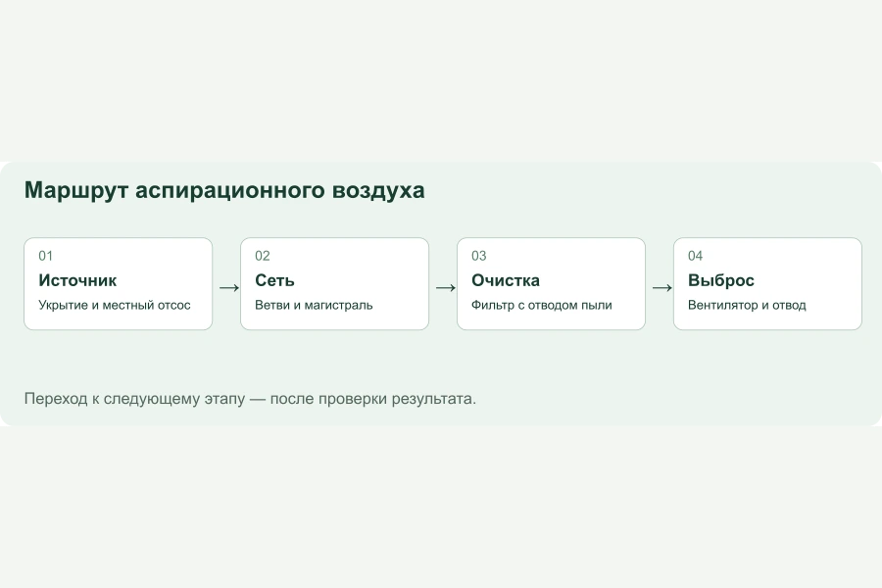Screen dimensions: 882x588
Task: Click the step number '01'
Action: coord(45,256)
